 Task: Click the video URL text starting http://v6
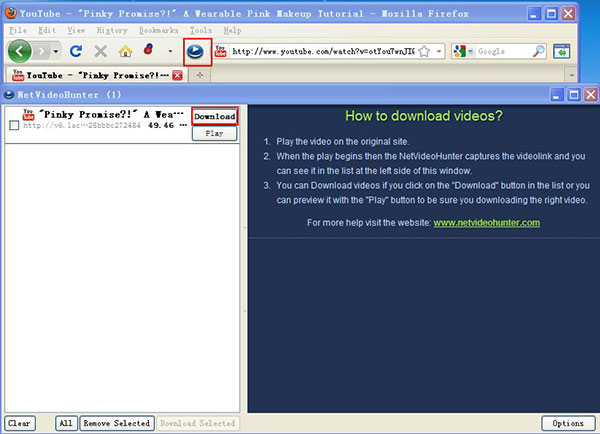coord(82,125)
